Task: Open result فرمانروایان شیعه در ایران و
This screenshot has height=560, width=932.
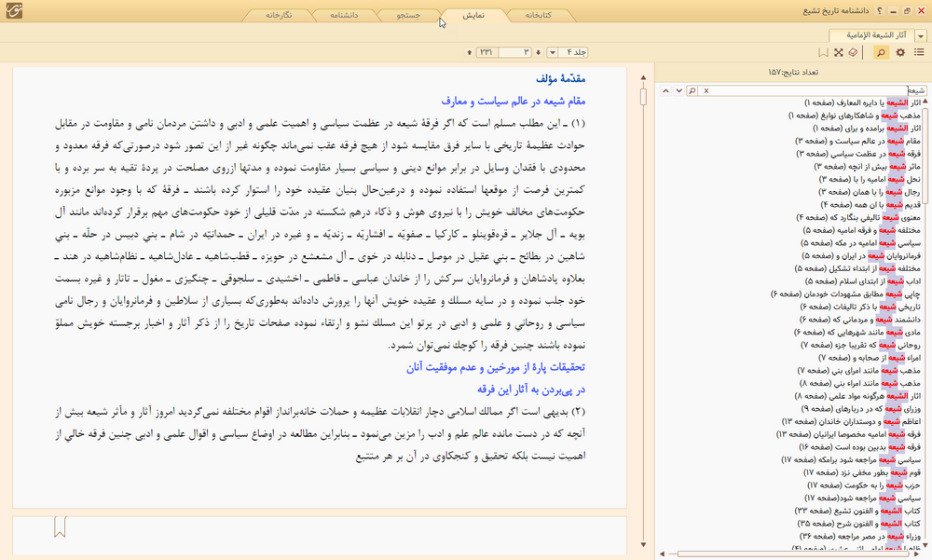Action: pos(861,255)
